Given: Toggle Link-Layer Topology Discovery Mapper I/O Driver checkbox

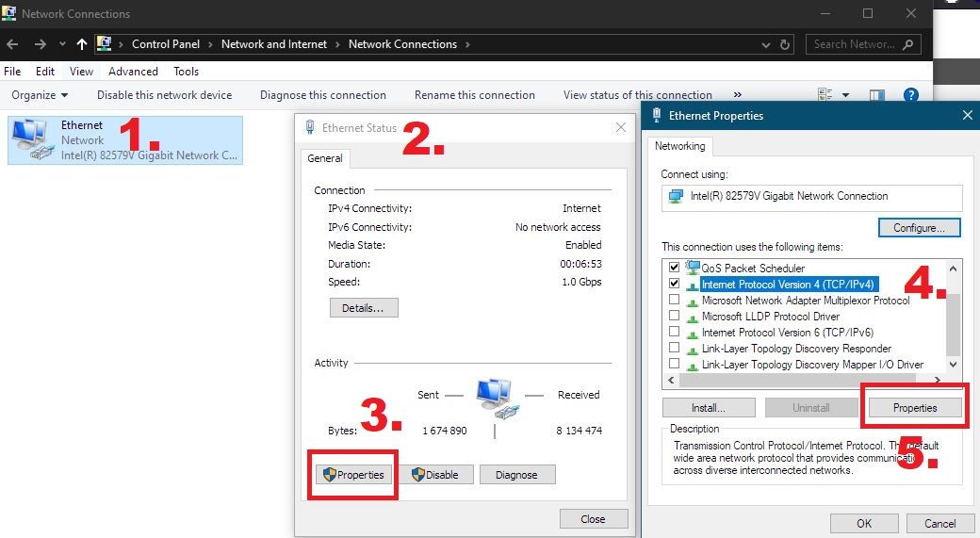Looking at the screenshot, I should pos(674,363).
